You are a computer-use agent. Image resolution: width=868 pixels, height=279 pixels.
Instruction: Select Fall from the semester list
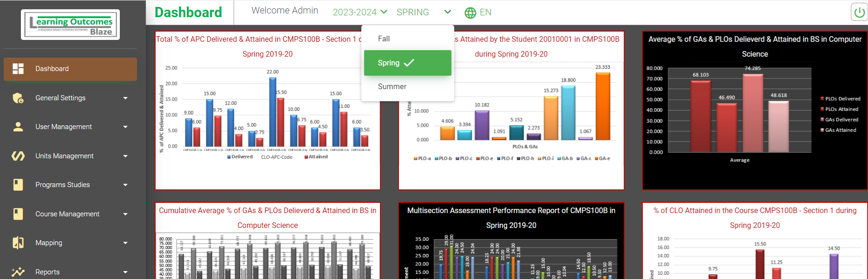[384, 39]
